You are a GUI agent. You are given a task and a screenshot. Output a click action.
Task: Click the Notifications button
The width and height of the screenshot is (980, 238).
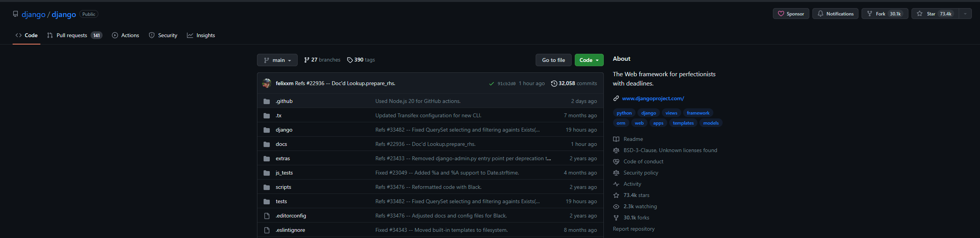click(835, 14)
